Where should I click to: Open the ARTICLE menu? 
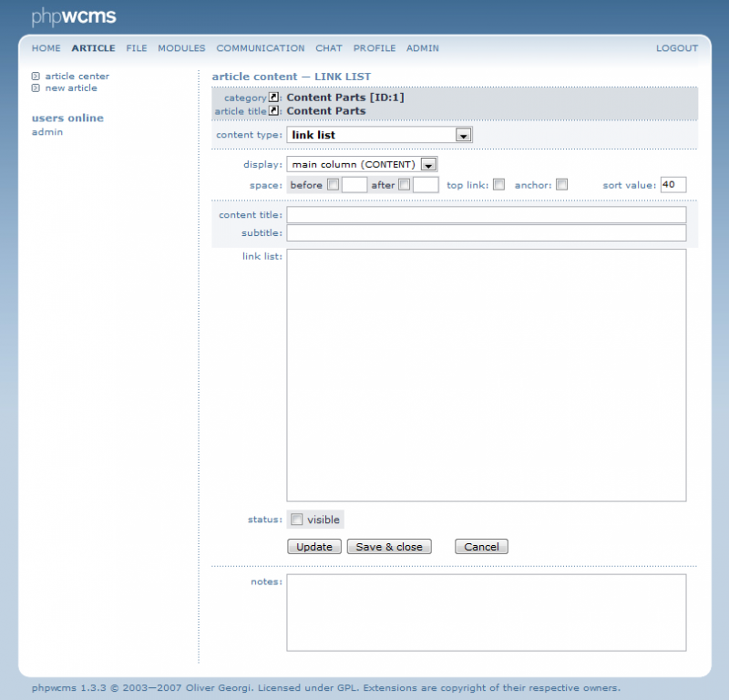click(x=94, y=48)
